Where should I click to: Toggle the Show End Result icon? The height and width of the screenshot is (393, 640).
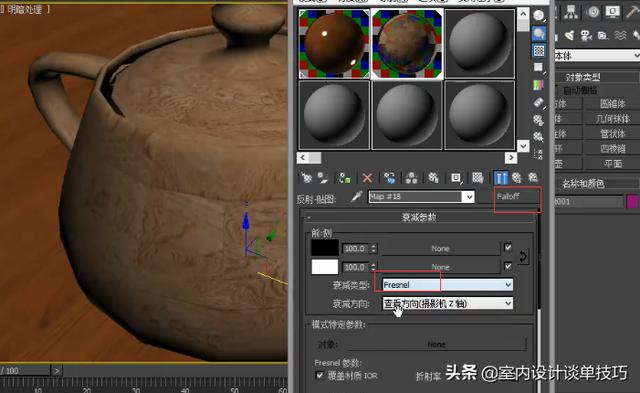click(501, 178)
